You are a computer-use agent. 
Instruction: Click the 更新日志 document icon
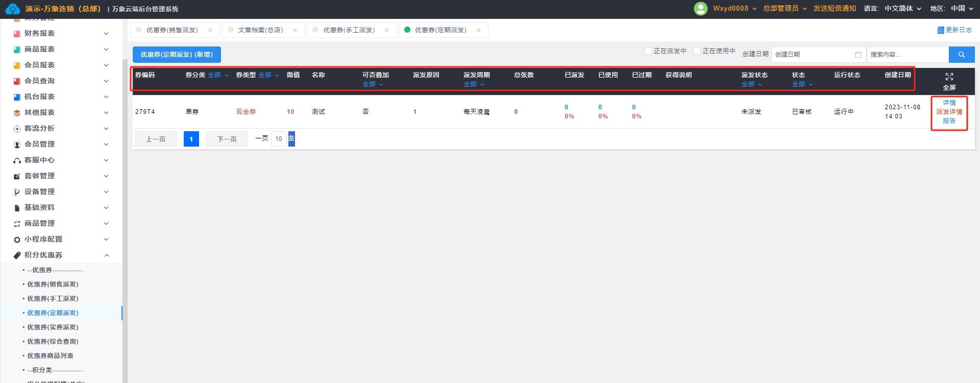(x=941, y=30)
